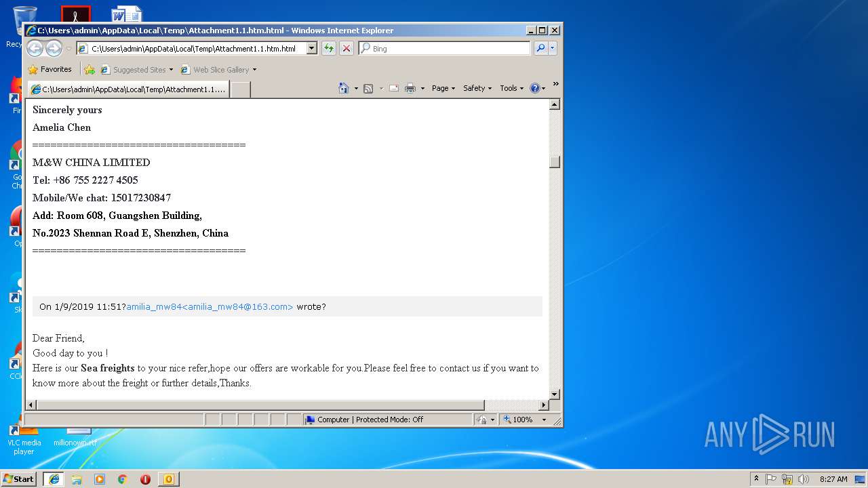Image resolution: width=868 pixels, height=488 pixels.
Task: Open the Safety menu
Action: [x=477, y=88]
